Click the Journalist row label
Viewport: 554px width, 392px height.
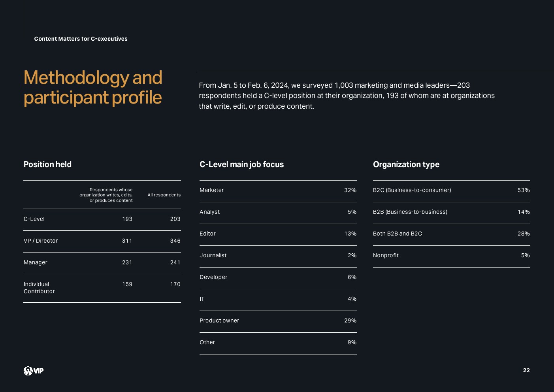[x=213, y=255]
